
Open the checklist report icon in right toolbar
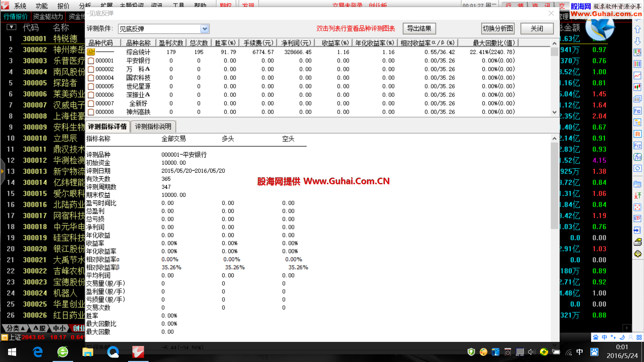638,53
